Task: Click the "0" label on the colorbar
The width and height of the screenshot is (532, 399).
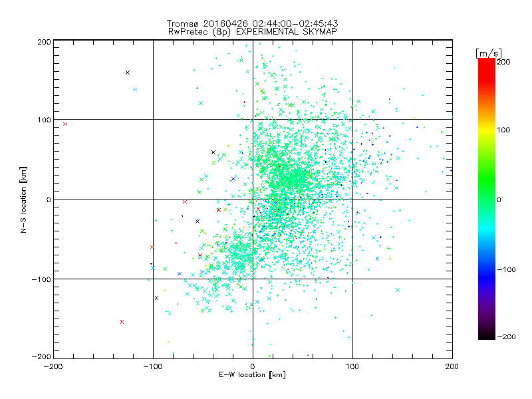Action: pyautogui.click(x=498, y=199)
